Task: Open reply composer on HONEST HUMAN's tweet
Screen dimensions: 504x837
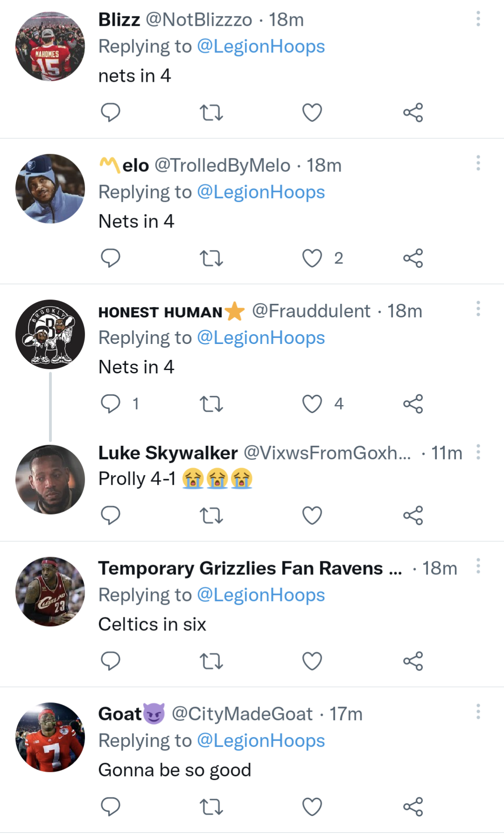Action: click(x=111, y=404)
